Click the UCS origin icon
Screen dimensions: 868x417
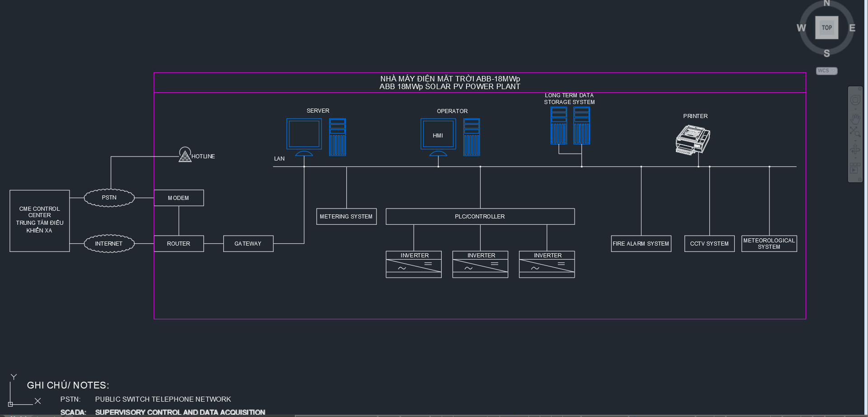(x=10, y=404)
